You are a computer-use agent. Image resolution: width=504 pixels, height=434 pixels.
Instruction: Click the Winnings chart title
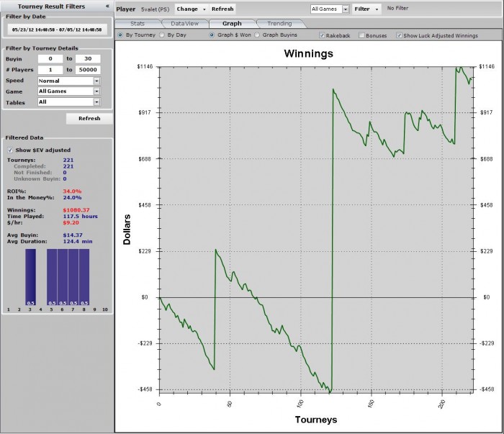[308, 53]
